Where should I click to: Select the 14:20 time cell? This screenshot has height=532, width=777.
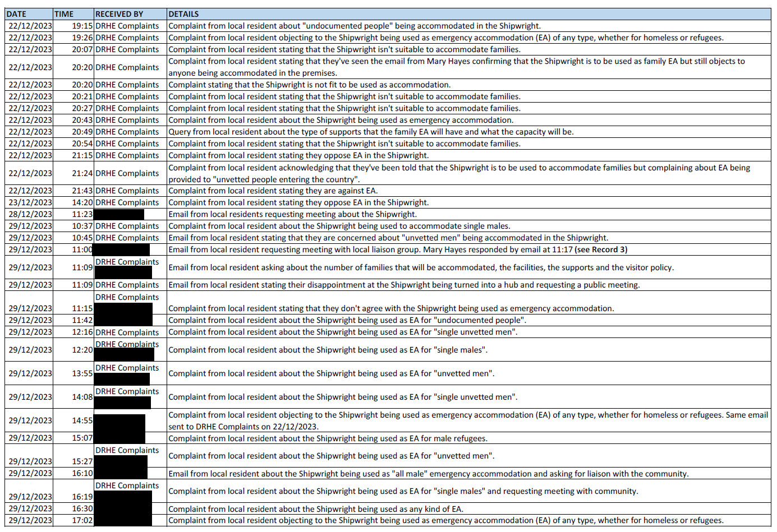tap(73, 202)
